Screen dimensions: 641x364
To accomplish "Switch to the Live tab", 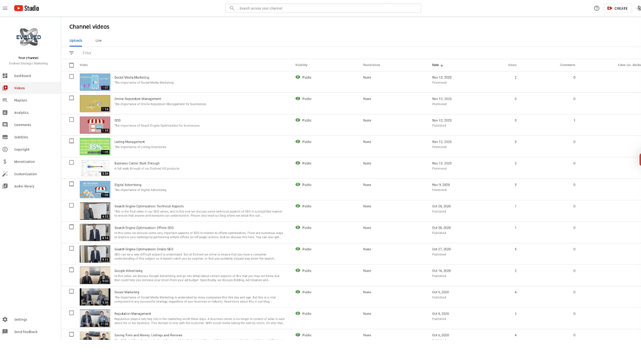I will point(99,40).
